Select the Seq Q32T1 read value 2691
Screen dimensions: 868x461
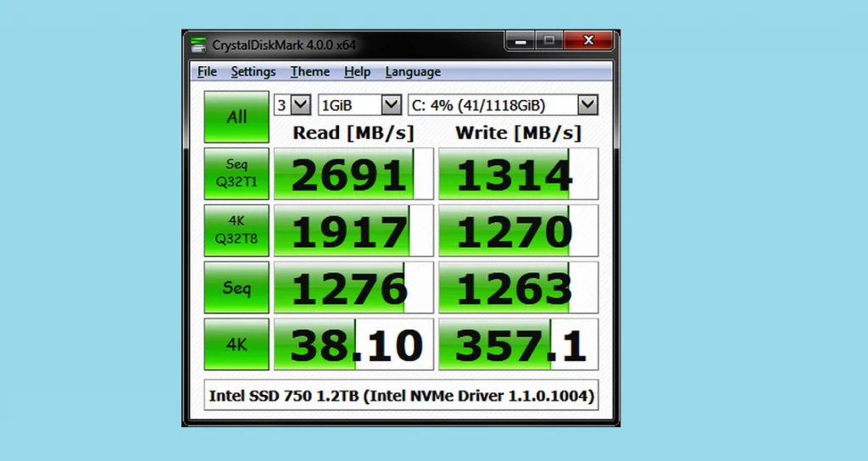tap(353, 174)
